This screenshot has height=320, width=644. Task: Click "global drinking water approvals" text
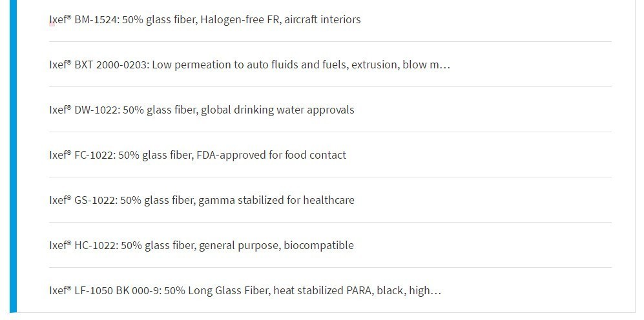click(x=278, y=110)
